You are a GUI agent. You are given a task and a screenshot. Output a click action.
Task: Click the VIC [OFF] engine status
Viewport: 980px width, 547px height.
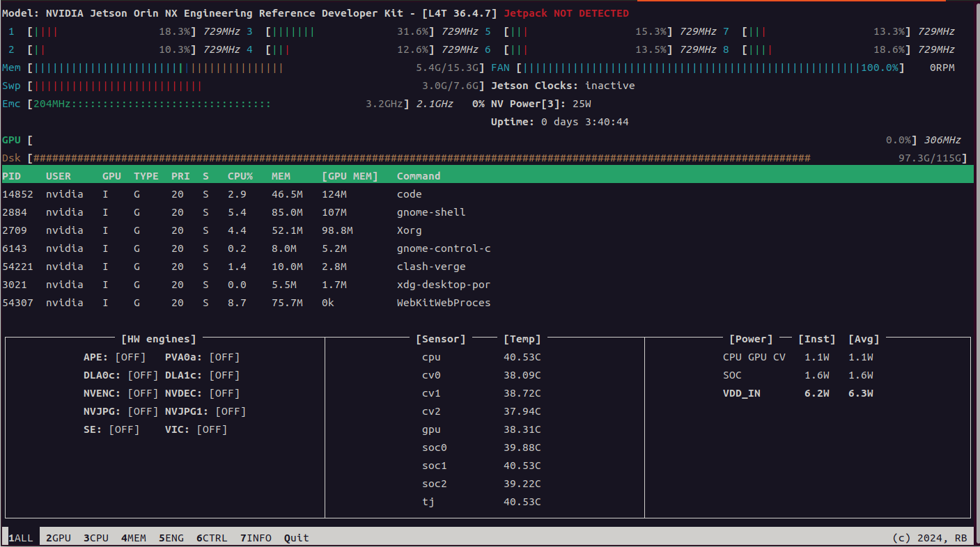tap(196, 429)
